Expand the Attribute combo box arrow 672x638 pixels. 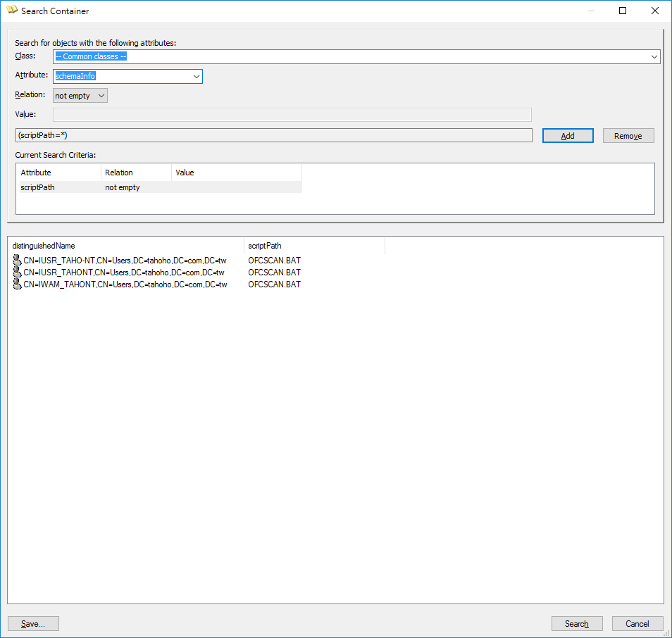196,77
